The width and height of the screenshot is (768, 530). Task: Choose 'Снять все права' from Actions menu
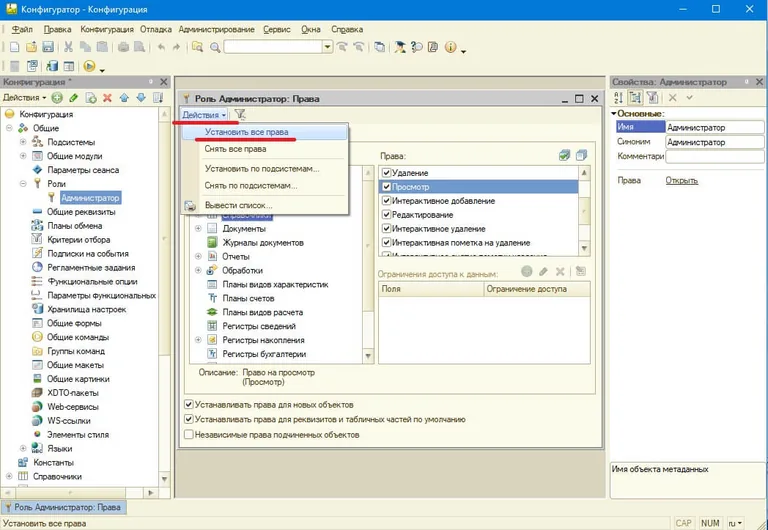click(235, 149)
